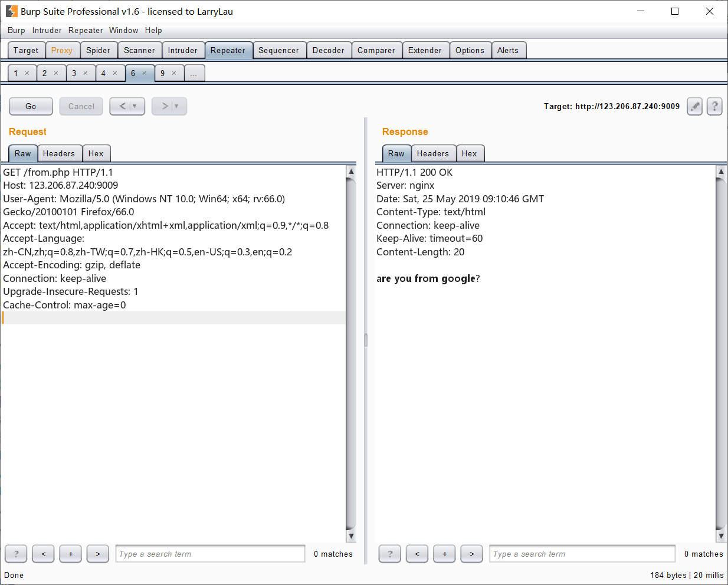Close Repeater tab 6
The image size is (728, 585).
[145, 73]
